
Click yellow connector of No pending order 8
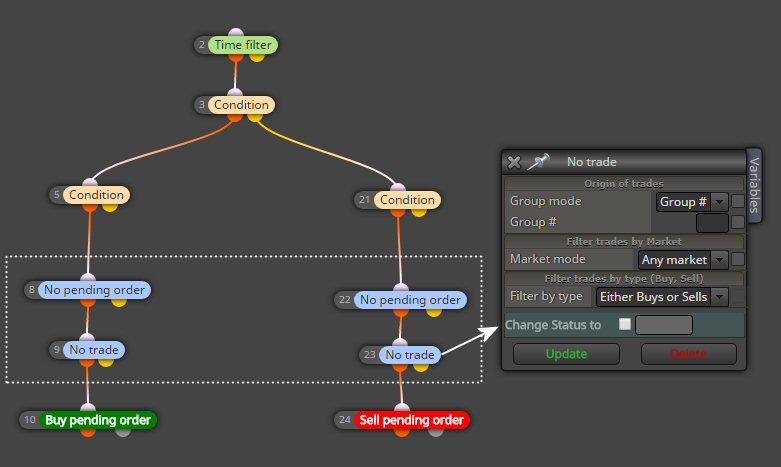point(119,302)
